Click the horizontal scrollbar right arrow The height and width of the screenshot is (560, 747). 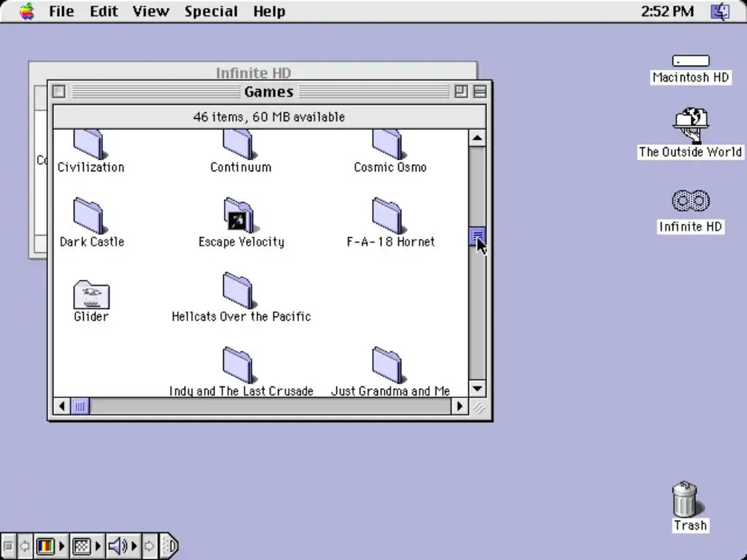pyautogui.click(x=460, y=406)
